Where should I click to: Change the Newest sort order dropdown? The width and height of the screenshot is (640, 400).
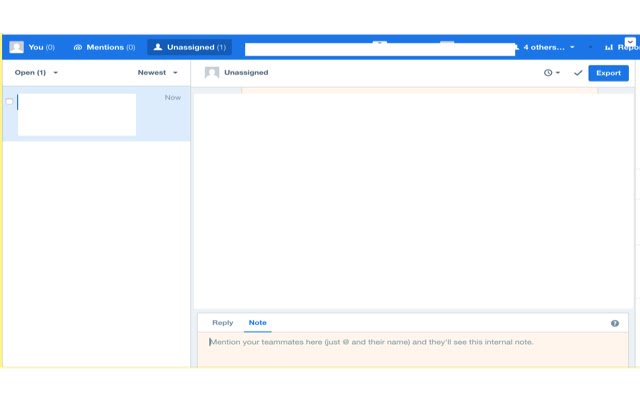pos(158,73)
